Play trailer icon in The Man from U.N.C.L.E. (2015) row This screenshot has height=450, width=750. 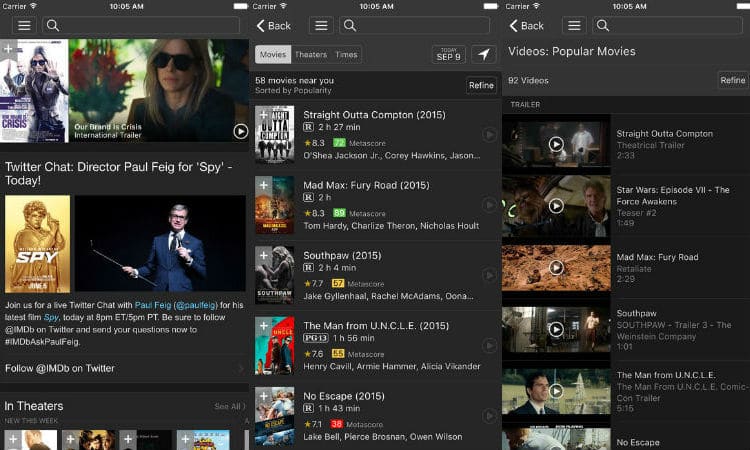489,346
